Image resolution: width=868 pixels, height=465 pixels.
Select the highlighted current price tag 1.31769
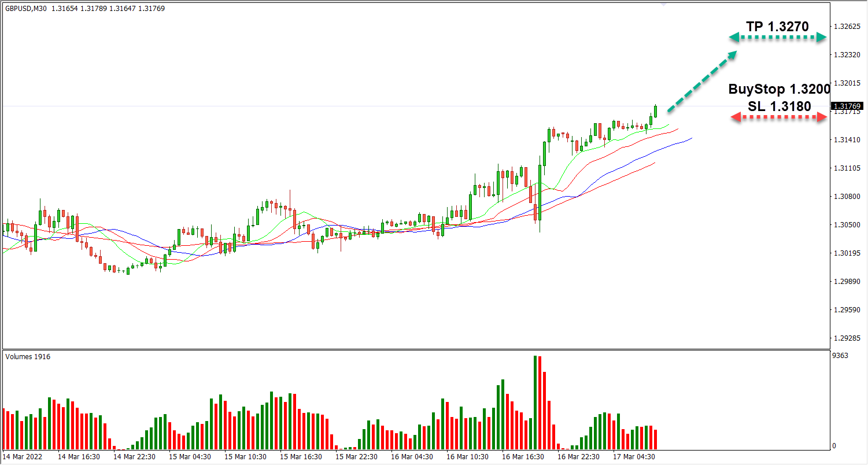click(x=847, y=106)
